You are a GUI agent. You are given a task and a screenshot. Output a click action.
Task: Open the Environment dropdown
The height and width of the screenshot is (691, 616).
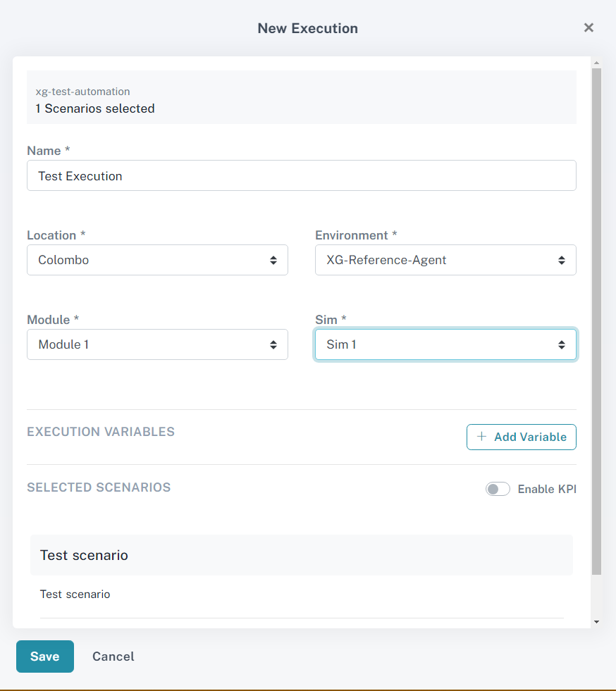[445, 260]
